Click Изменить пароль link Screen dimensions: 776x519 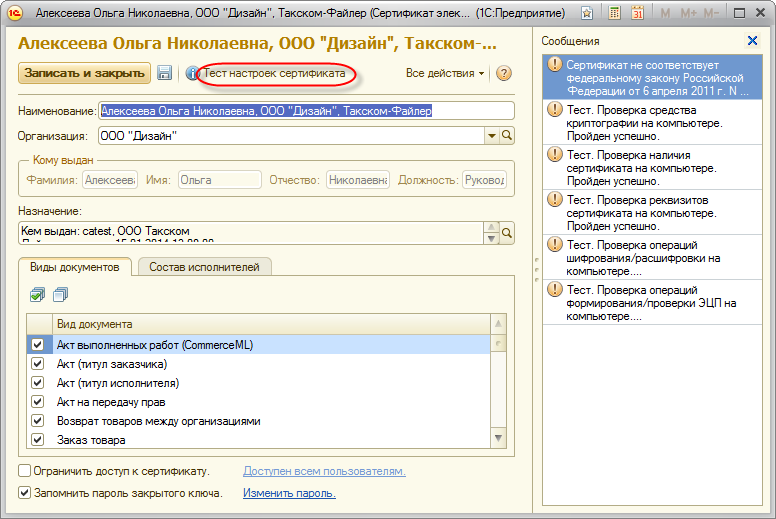point(289,493)
